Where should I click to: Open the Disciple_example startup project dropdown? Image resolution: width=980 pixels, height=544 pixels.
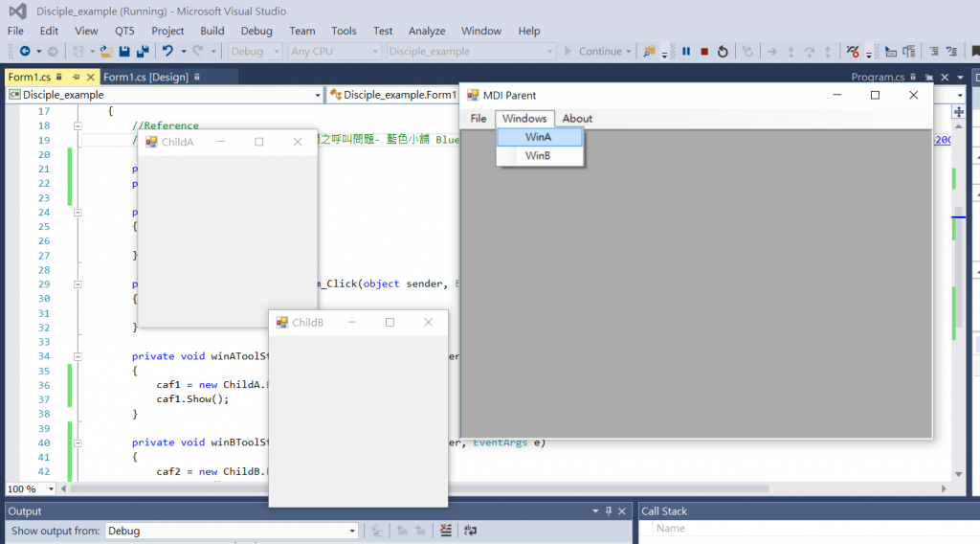pyautogui.click(x=471, y=52)
